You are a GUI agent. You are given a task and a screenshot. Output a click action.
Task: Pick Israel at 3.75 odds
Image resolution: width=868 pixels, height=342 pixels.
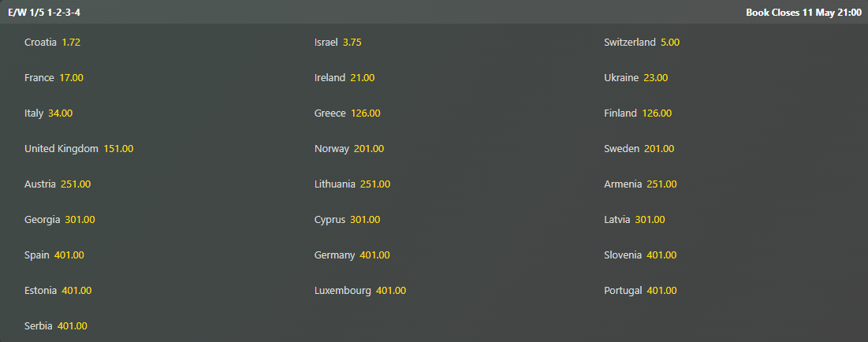tap(337, 42)
